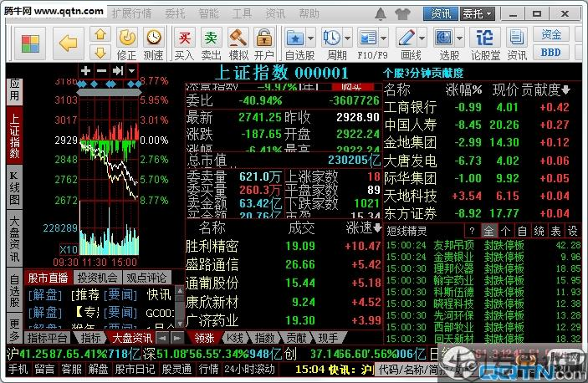
Task: Select the 修正 correction icon
Action: pos(127,43)
